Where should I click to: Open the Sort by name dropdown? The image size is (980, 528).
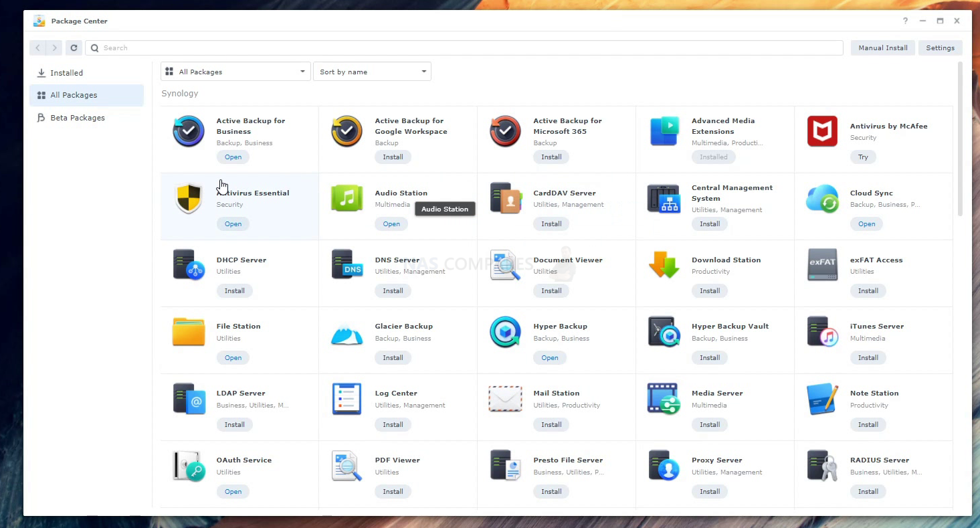coord(372,72)
